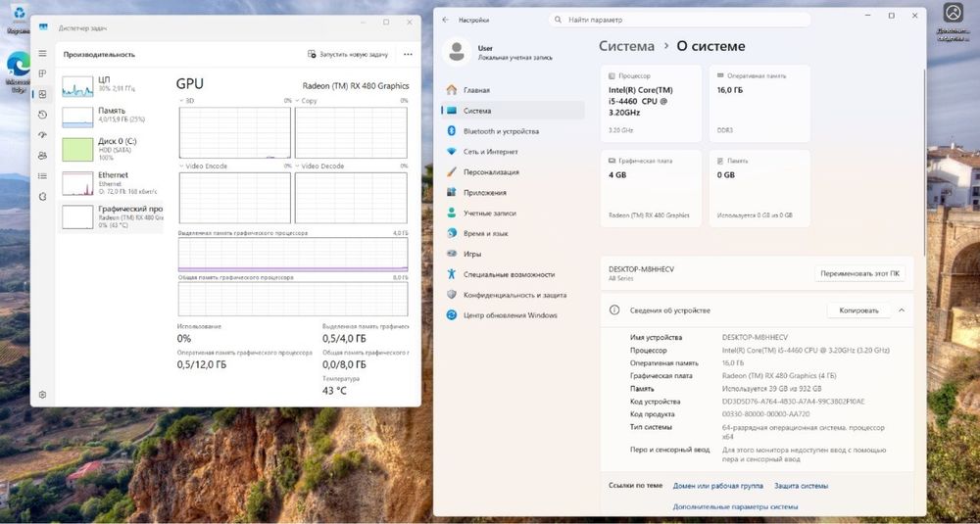Select Диск 0 (C:) performance item
This screenshot has height=524, width=980.
112,150
